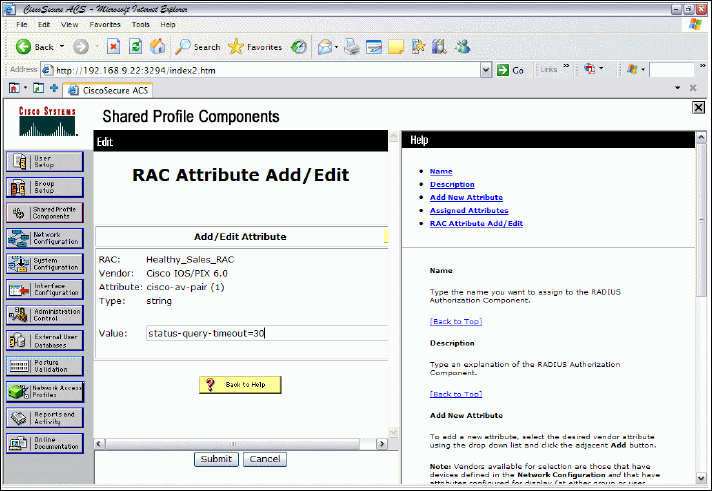Follow the Assigned Attributes help link

(x=469, y=211)
